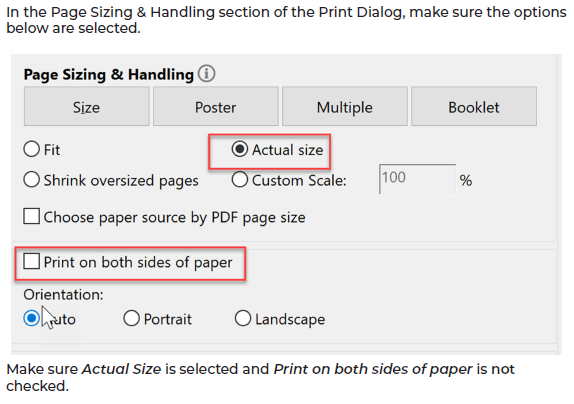Select the Fit radio button
Viewport: 574px width, 404px height.
[31, 149]
